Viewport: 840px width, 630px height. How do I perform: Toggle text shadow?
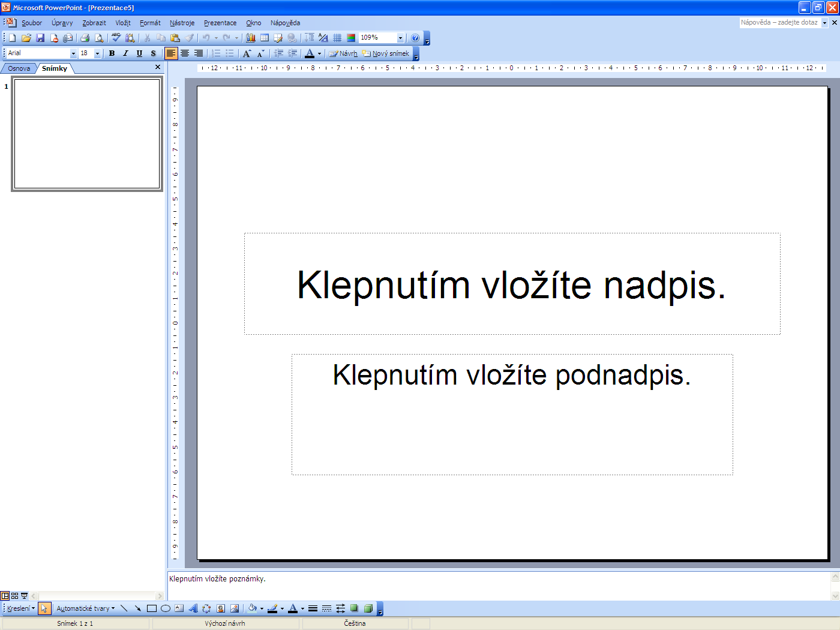[x=153, y=53]
